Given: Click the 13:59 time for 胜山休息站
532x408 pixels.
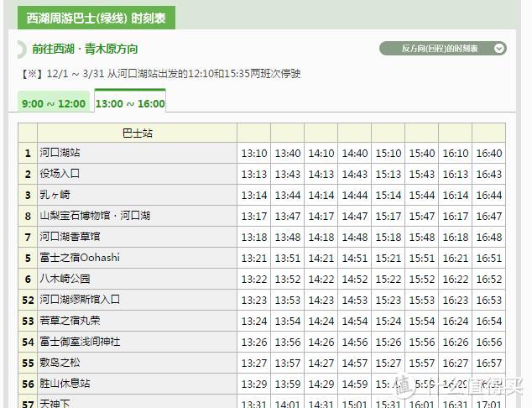Looking at the screenshot, I should pyautogui.click(x=288, y=384).
